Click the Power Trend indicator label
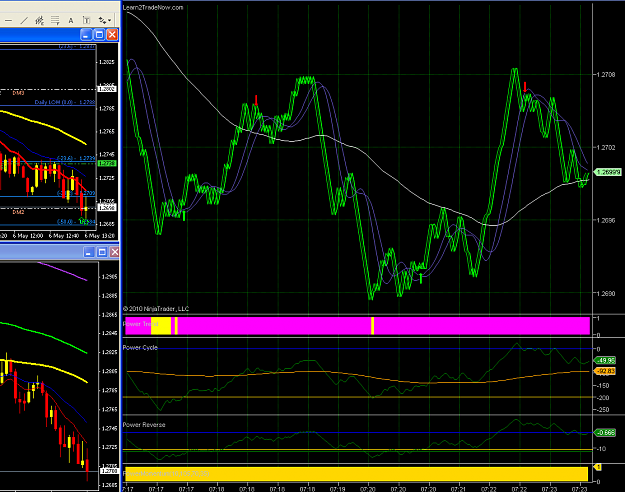Viewport: 625px width, 492px height. tap(140, 324)
